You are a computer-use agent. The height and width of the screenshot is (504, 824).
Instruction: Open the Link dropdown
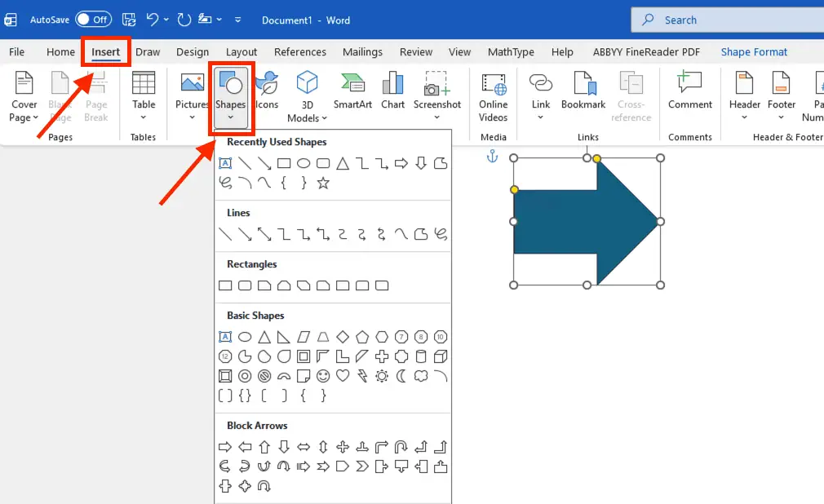(x=541, y=117)
